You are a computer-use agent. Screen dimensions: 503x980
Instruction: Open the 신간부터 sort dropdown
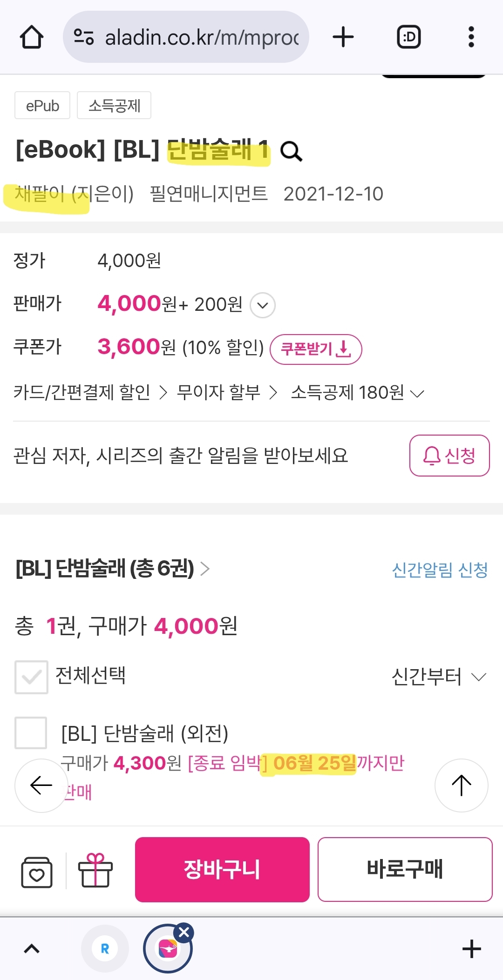(439, 677)
